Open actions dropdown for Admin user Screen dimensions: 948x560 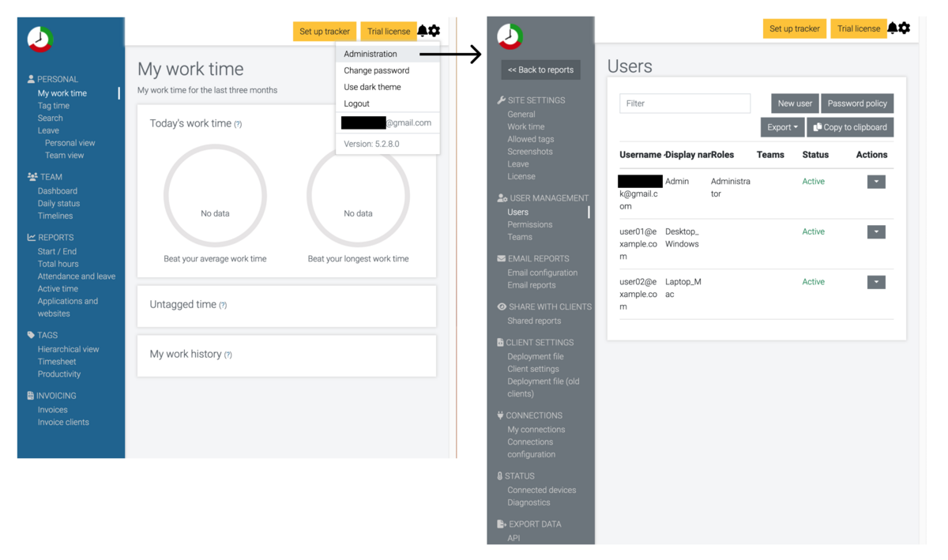(876, 182)
